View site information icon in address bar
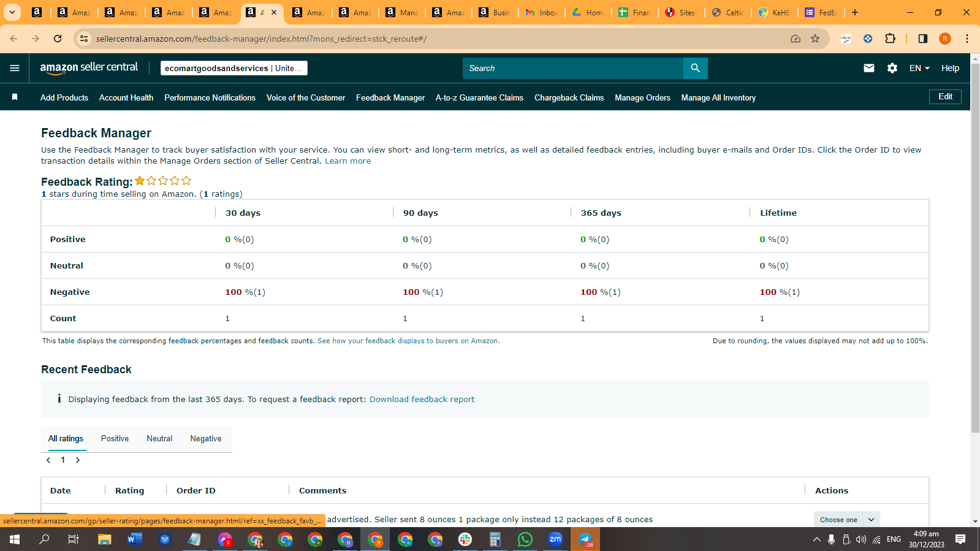 click(x=84, y=39)
